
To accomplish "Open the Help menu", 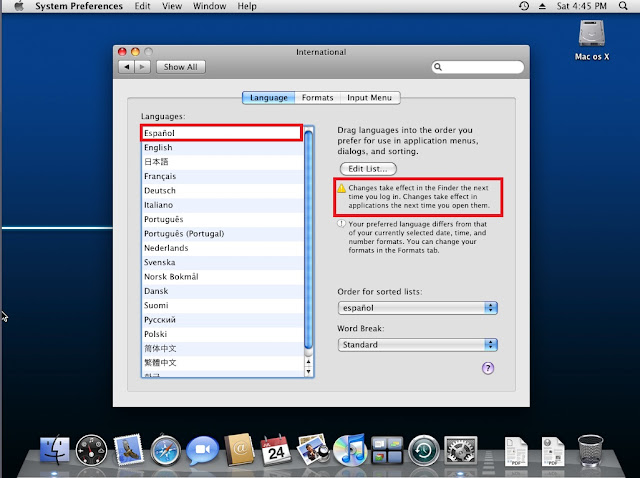I will pyautogui.click(x=247, y=6).
